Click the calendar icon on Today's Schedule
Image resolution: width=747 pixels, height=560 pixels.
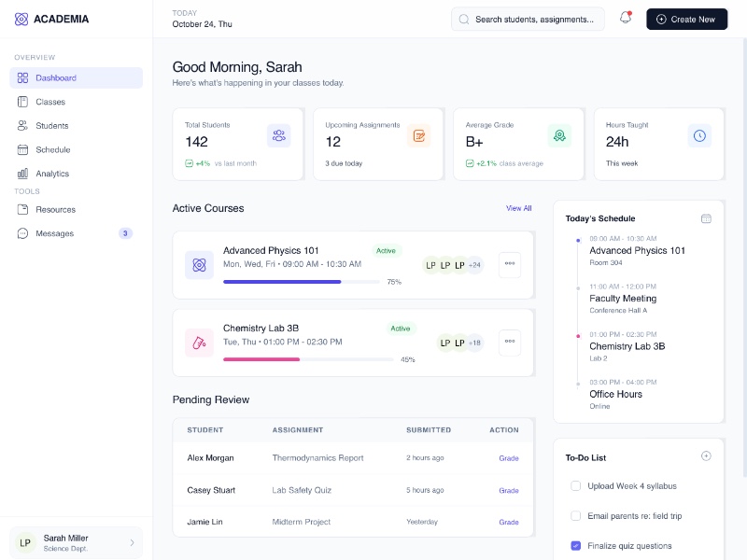pos(706,218)
